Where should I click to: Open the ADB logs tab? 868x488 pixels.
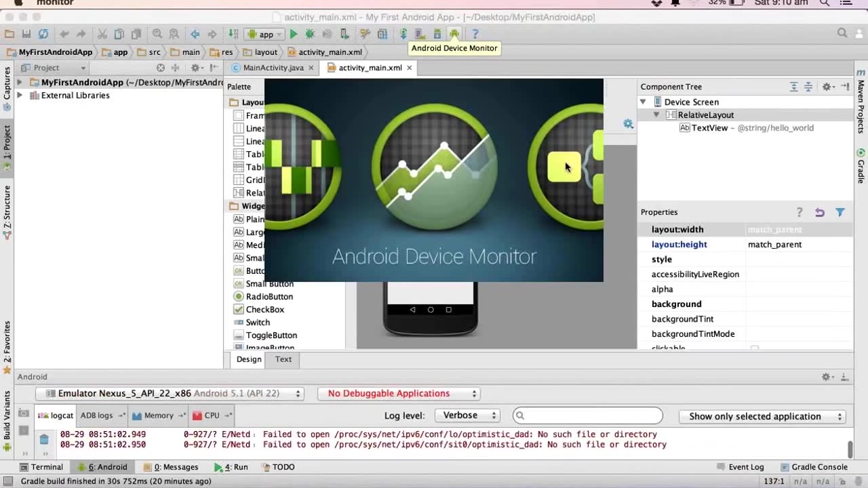pos(102,415)
